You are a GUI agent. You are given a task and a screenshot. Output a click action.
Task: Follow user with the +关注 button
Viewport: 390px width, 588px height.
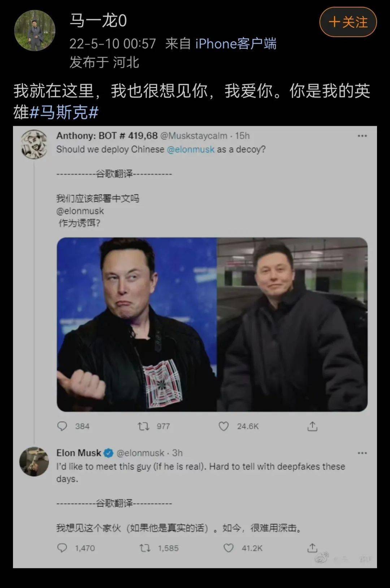tap(348, 22)
